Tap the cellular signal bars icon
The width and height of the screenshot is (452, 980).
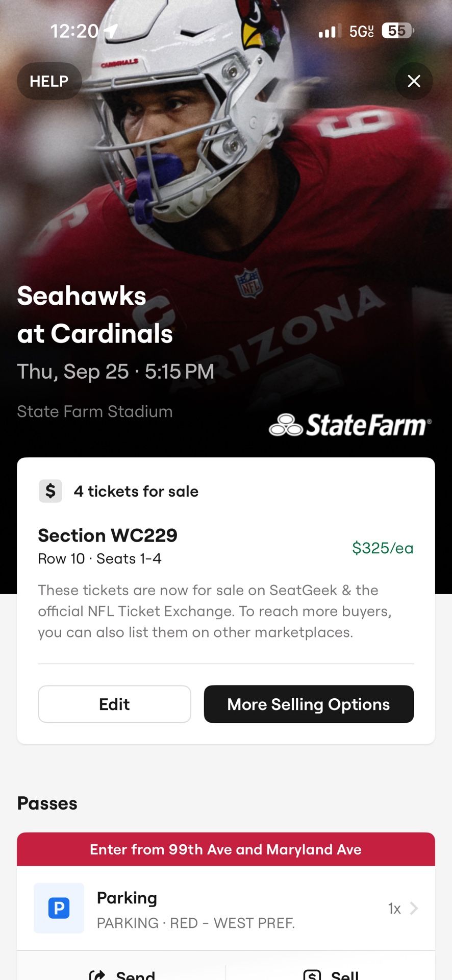tap(329, 32)
